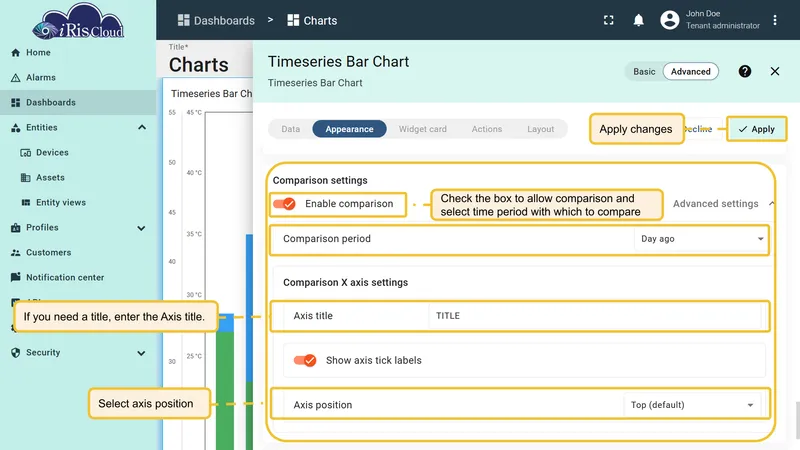Image resolution: width=800 pixels, height=450 pixels.
Task: Open Notification center
Action: pos(65,278)
